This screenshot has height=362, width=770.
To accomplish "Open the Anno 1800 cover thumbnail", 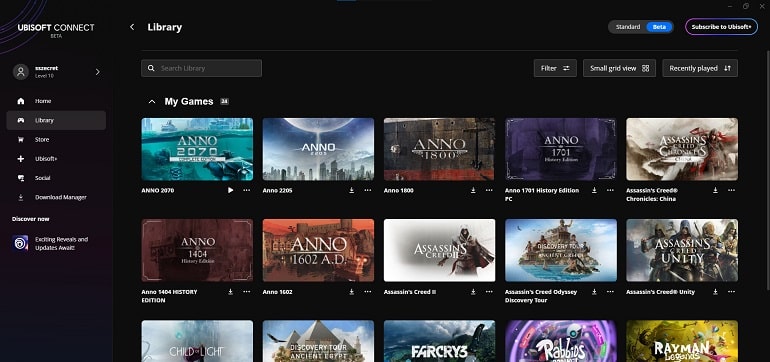I will coord(440,149).
